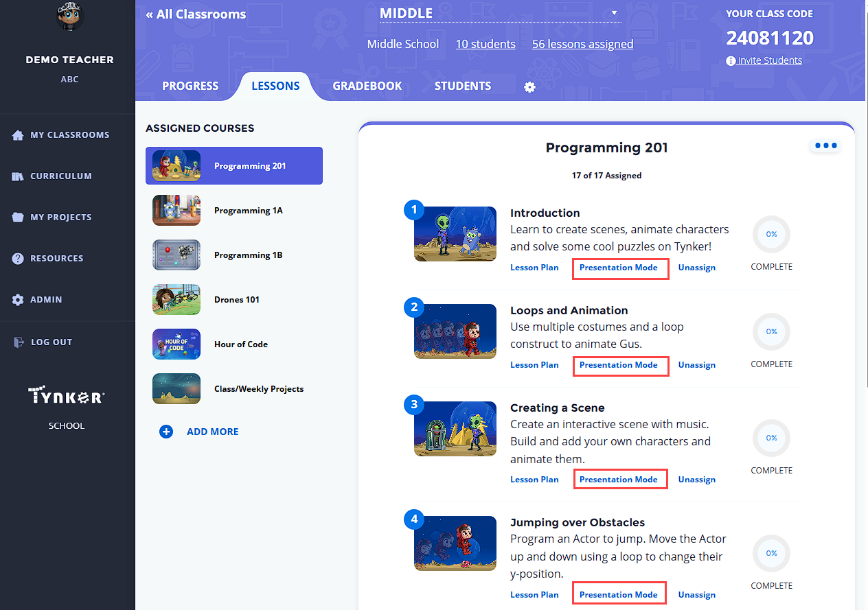The image size is (868, 610).
Task: Unassign the Introduction lesson
Action: click(697, 268)
